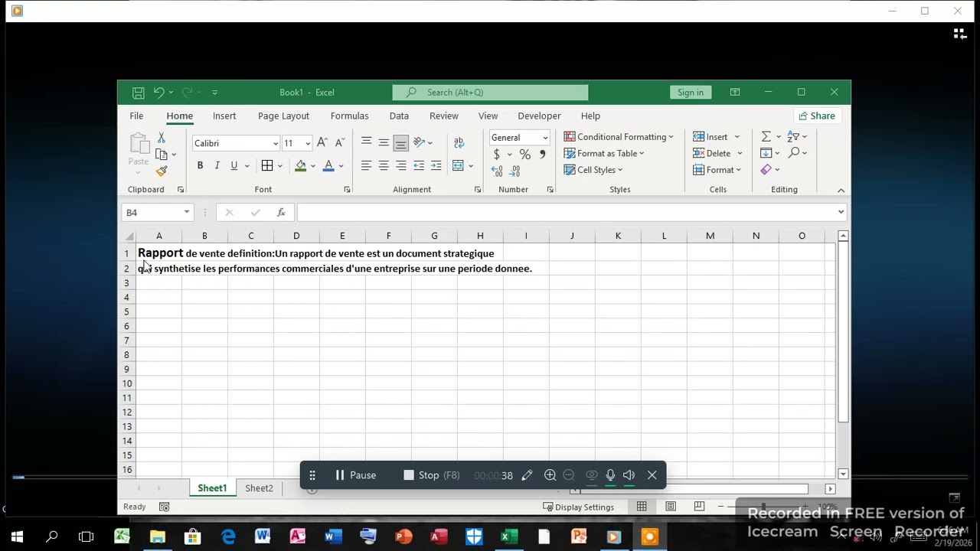Switch to the Insert ribbon tab
980x551 pixels.
(224, 116)
